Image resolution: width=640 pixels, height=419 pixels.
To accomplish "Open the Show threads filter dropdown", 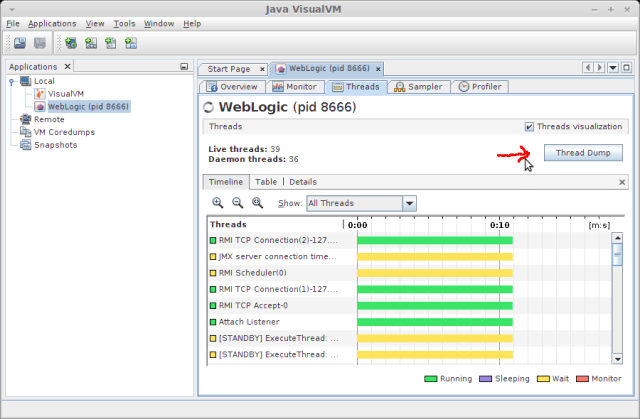I will [x=408, y=203].
